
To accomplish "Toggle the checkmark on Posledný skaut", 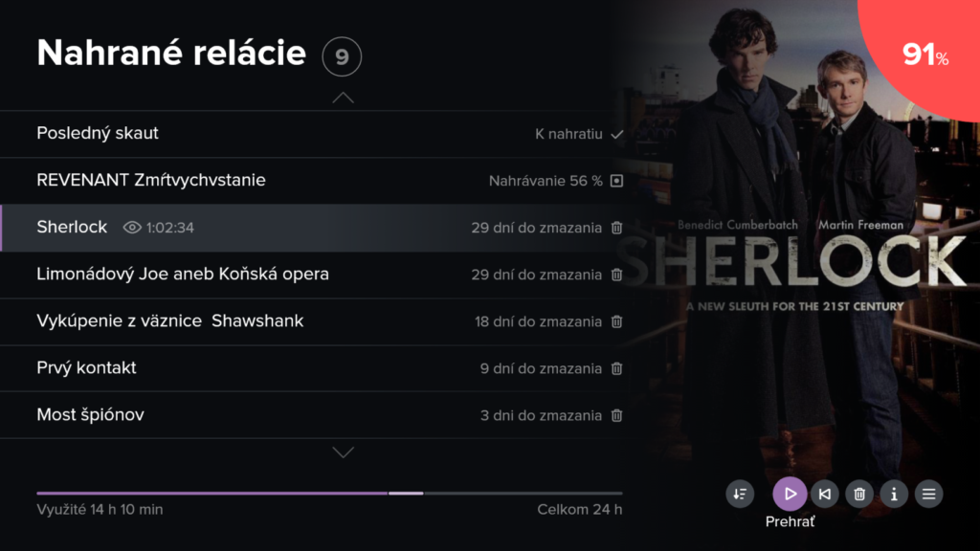I will (x=616, y=134).
